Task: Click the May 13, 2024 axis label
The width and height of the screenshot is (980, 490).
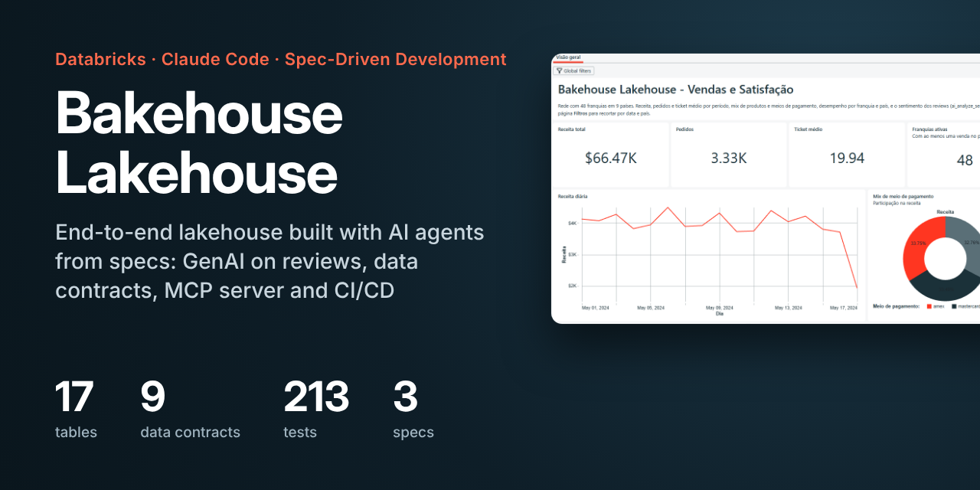Action: point(788,308)
